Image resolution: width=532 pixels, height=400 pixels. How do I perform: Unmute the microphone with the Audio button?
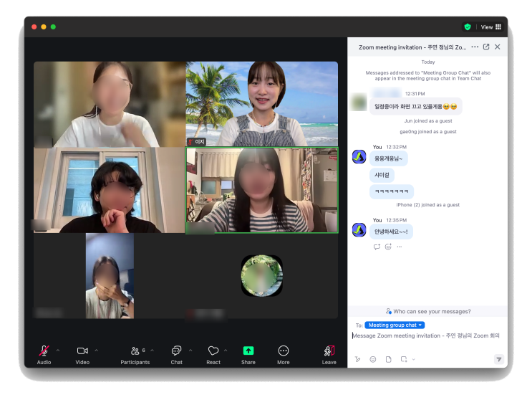pyautogui.click(x=44, y=355)
